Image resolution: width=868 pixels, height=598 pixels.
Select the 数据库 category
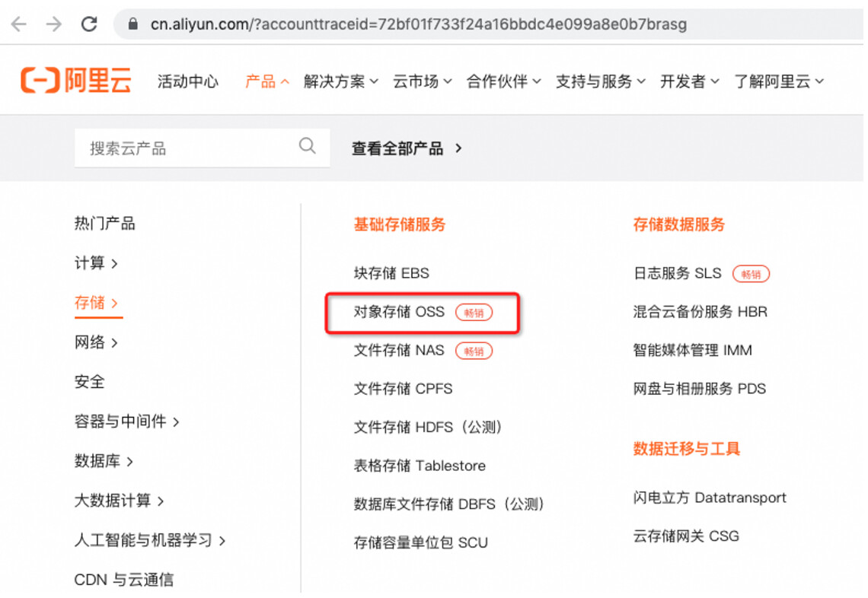coord(104,461)
